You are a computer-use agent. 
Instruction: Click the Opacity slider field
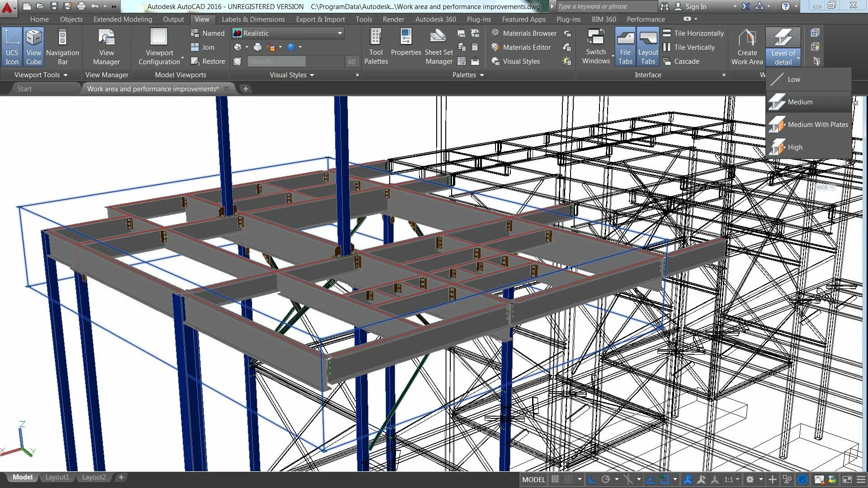[x=276, y=61]
